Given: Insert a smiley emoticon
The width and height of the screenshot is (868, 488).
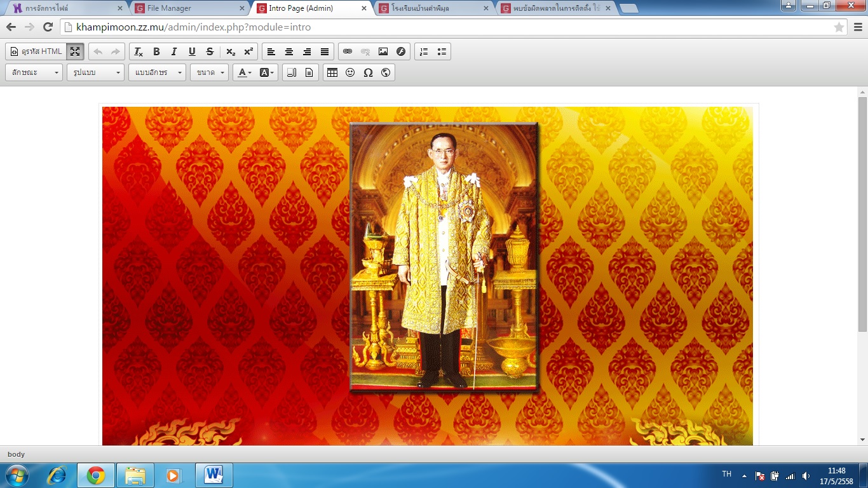Looking at the screenshot, I should pyautogui.click(x=350, y=72).
